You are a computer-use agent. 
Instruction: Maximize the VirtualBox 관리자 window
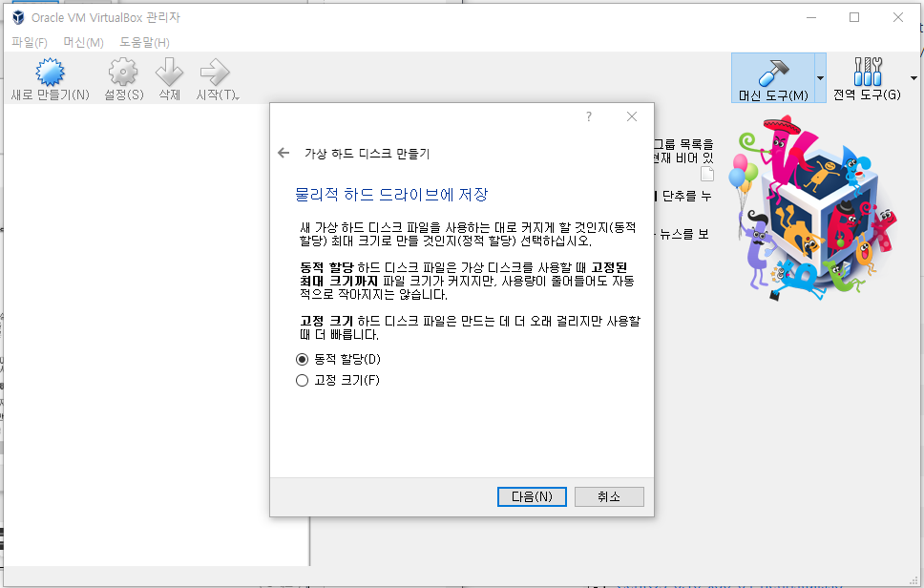tap(854, 18)
